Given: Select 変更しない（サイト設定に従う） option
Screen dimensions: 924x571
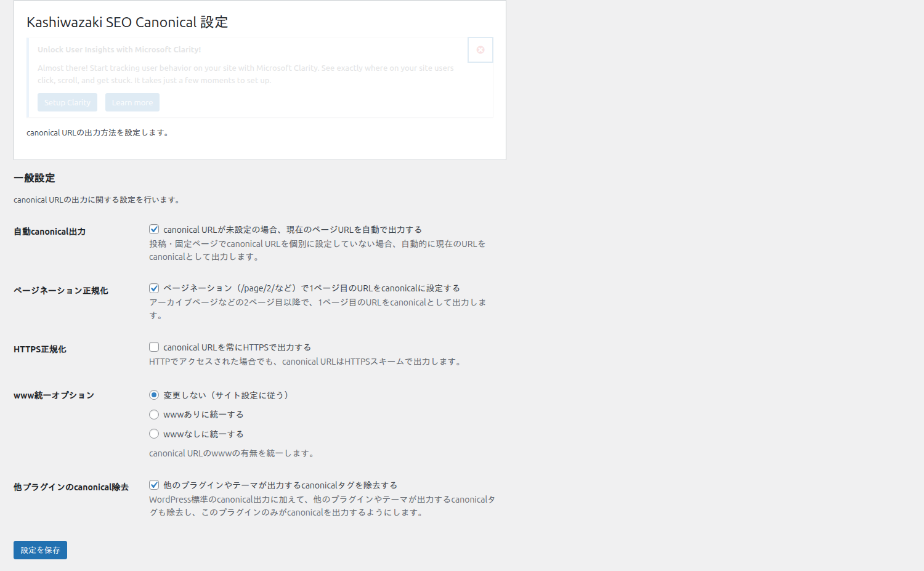Looking at the screenshot, I should tap(154, 395).
